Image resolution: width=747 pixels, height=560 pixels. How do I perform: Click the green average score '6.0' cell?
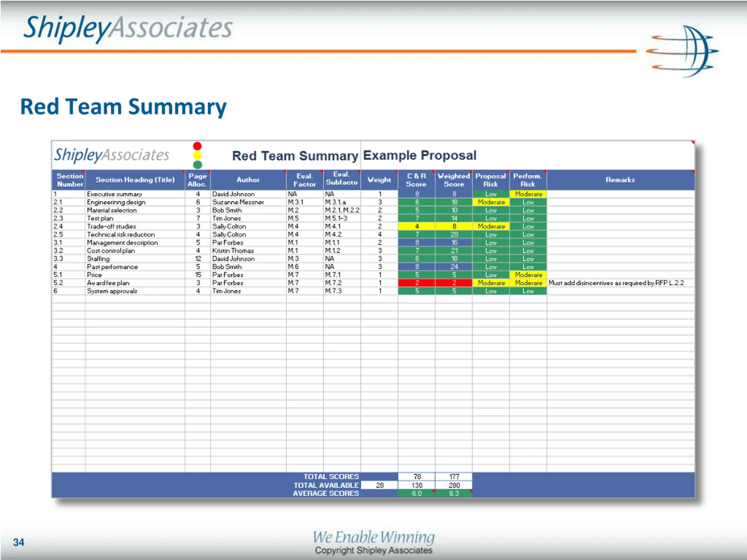416,494
